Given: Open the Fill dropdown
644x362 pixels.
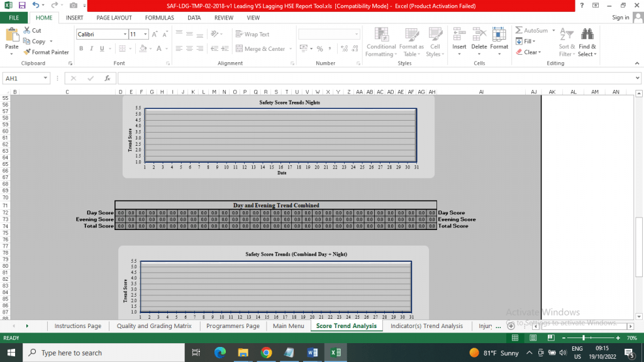Looking at the screenshot, I should click(525, 41).
